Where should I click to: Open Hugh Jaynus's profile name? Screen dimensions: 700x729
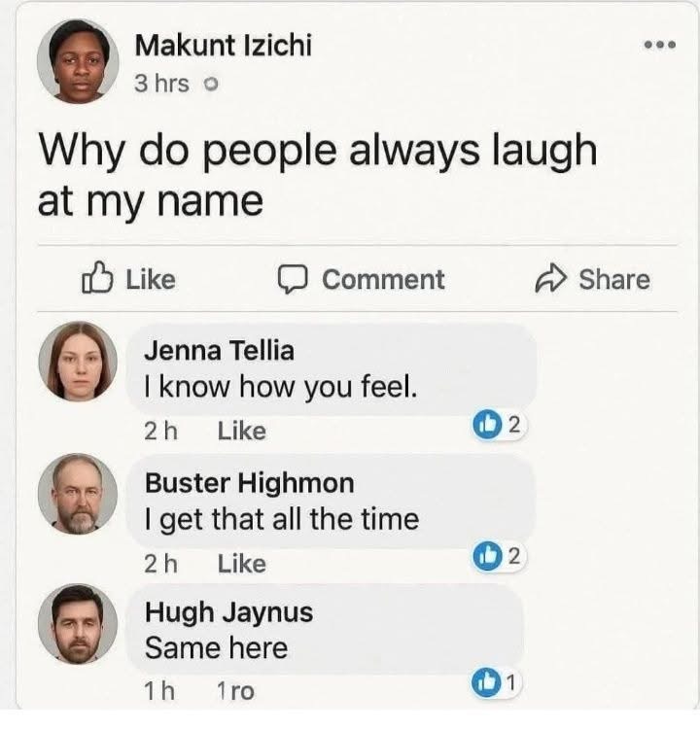pos(228,613)
